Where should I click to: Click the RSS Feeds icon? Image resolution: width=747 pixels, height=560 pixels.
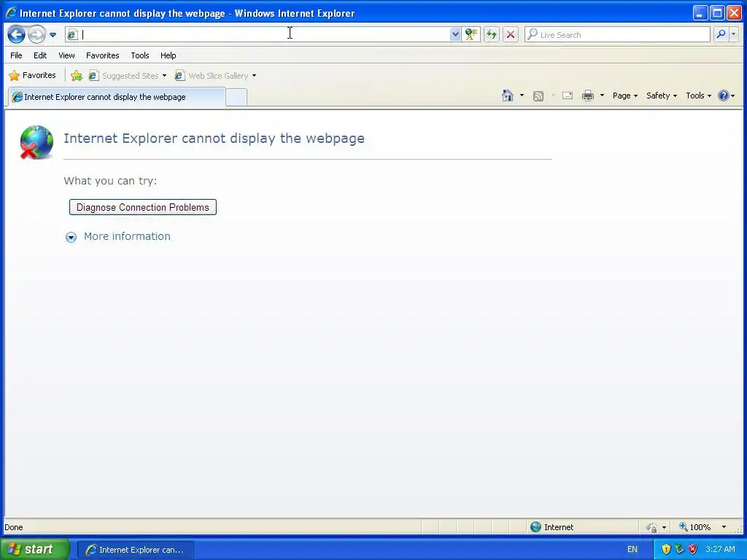coord(538,96)
